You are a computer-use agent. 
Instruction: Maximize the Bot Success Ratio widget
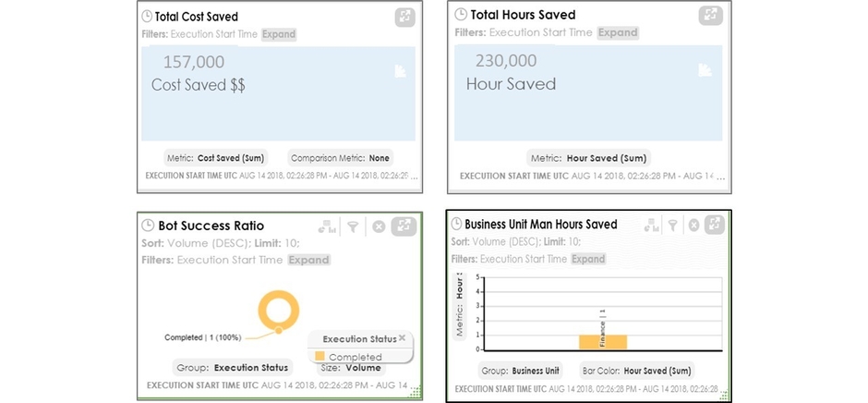(404, 226)
